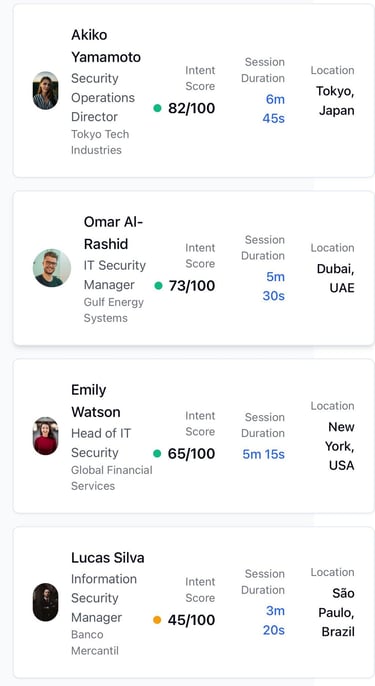Click the orange dot beside 45/100
This screenshot has height=686, width=375.
tap(157, 620)
